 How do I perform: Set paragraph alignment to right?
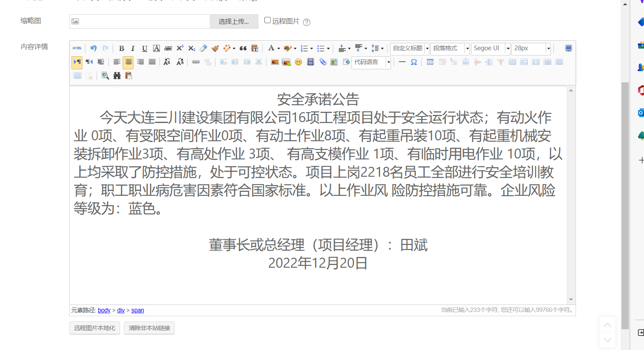coord(140,62)
